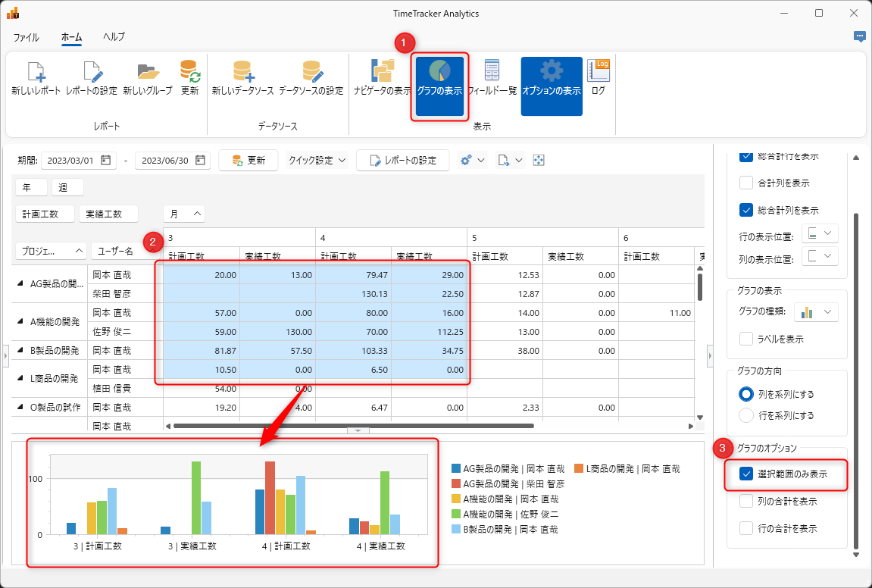Expand the クイック設定 dropdown
872x588 pixels.
[317, 161]
